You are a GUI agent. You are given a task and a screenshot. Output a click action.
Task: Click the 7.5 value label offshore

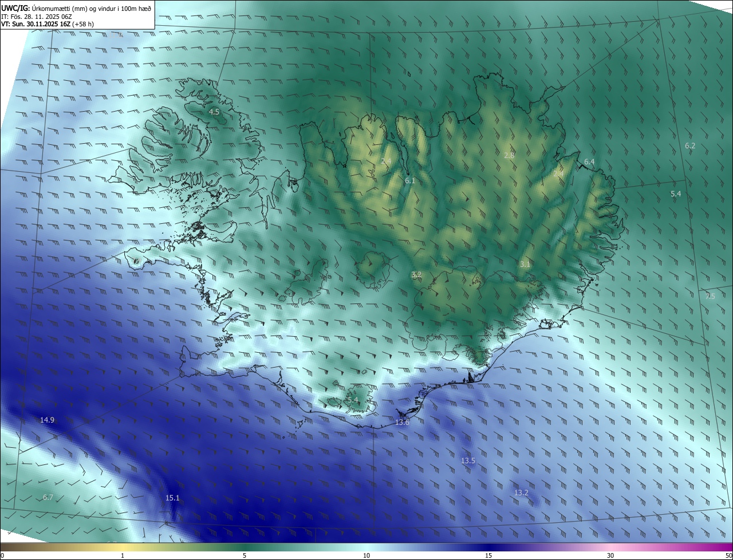pos(710,296)
